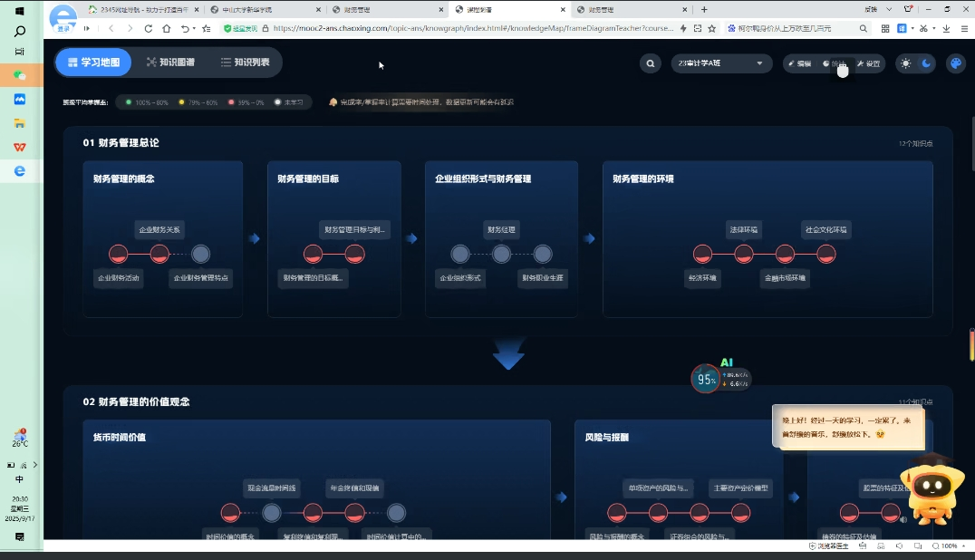Viewport: 975px width, 560px height.
Task: Switch to dark mode moon toggle
Action: [x=926, y=63]
